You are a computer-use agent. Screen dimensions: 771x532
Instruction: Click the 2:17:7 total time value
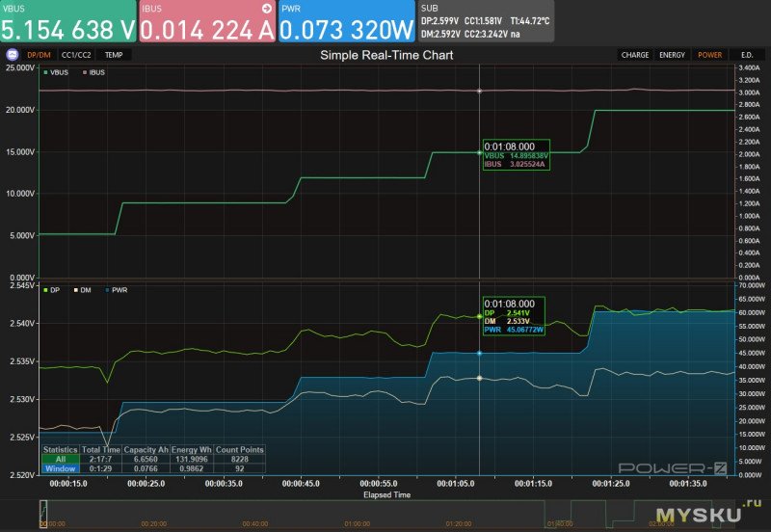pyautogui.click(x=100, y=459)
